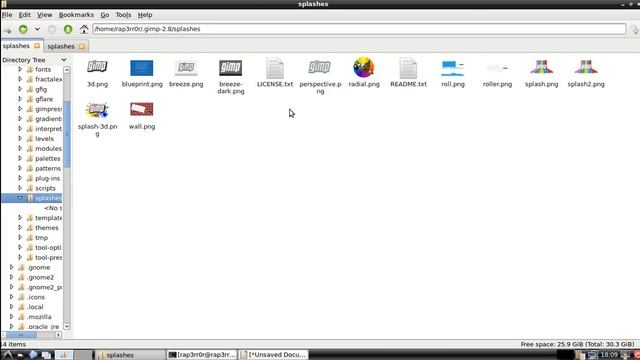This screenshot has height=360, width=640.
Task: Open the File menu
Action: (x=7, y=15)
